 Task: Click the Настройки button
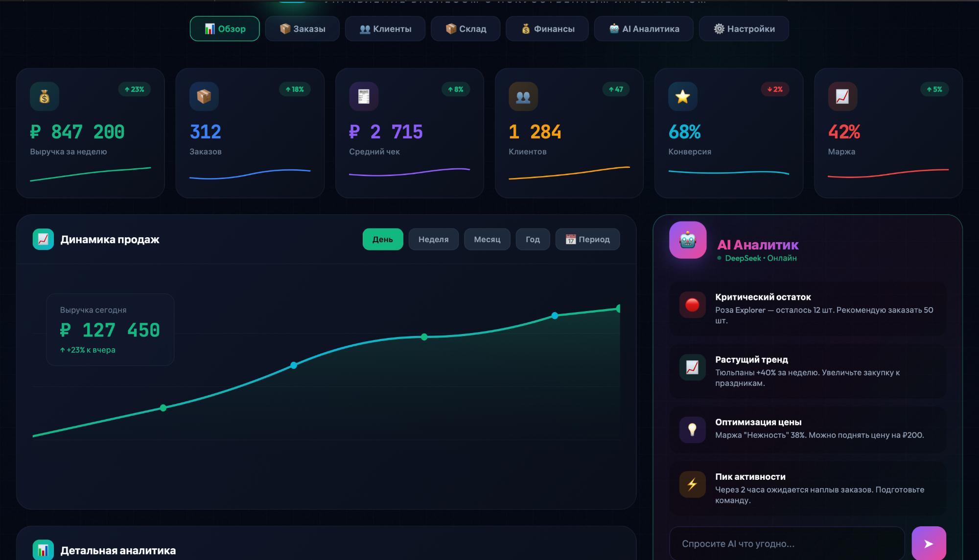(744, 28)
